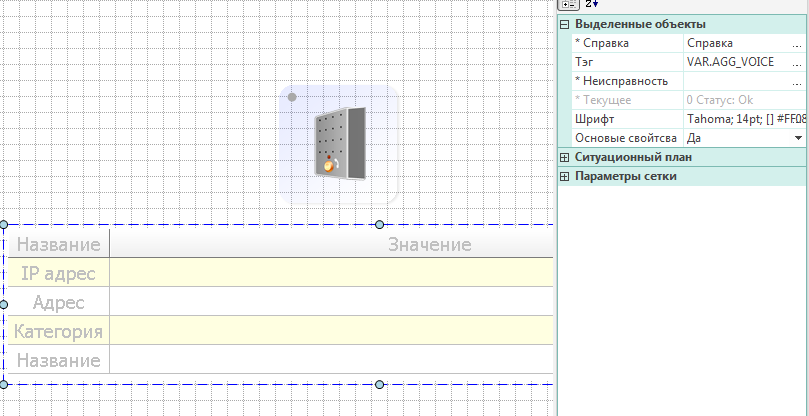Click the left-middle resize handle of table
This screenshot has width=809, height=416.
(x=3, y=304)
